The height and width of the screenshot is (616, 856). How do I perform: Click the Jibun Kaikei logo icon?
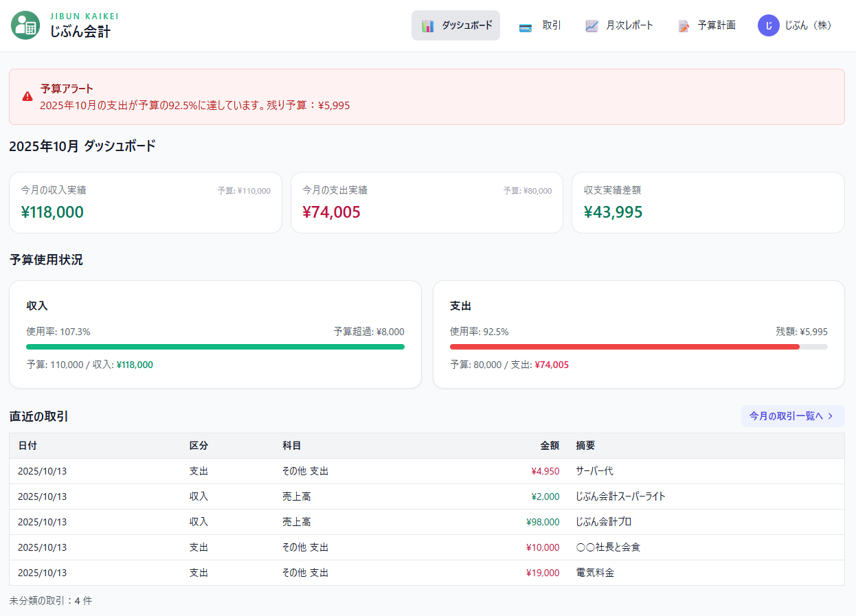tap(25, 25)
